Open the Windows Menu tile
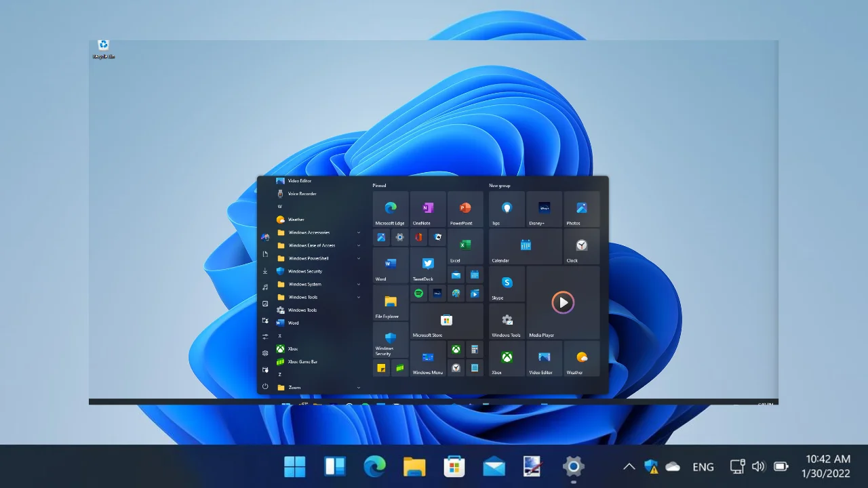 [428, 359]
